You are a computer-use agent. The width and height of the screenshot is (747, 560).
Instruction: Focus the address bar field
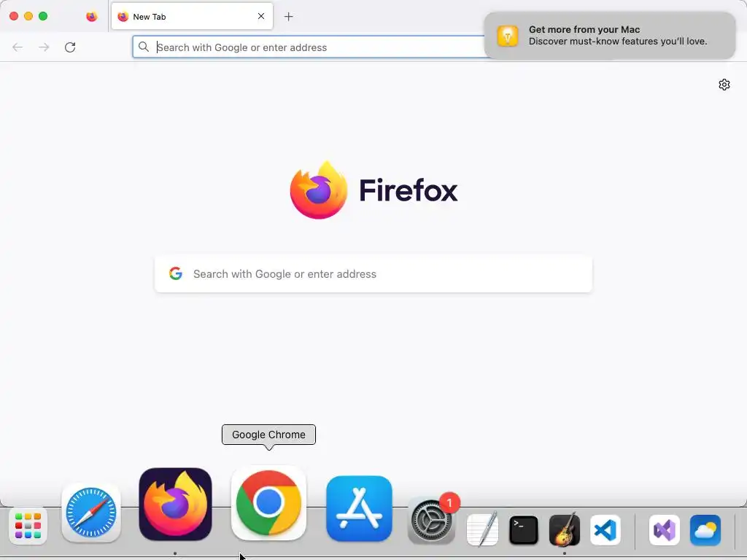coord(309,47)
